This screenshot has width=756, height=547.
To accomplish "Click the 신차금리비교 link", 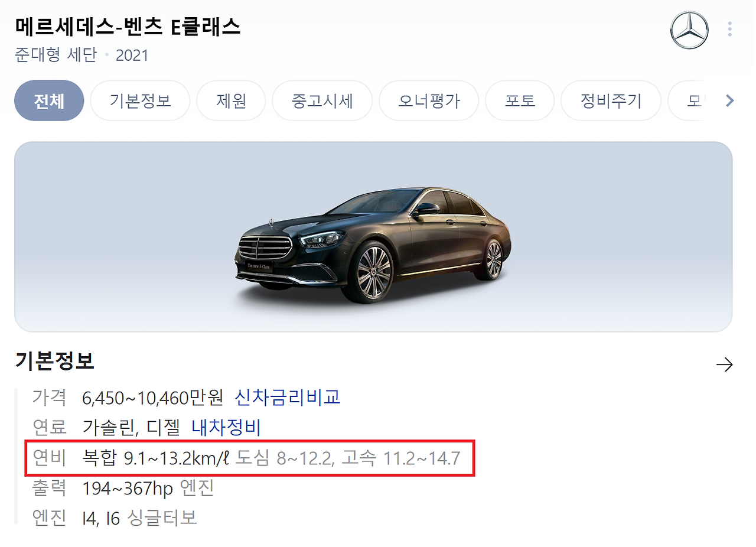I will pos(288,397).
